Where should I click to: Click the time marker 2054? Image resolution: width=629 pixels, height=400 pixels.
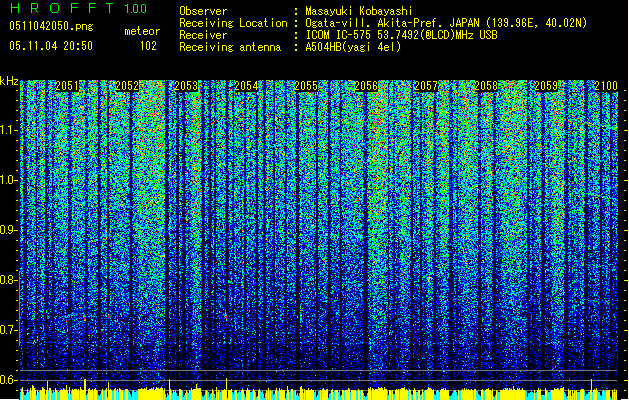pyautogui.click(x=246, y=86)
